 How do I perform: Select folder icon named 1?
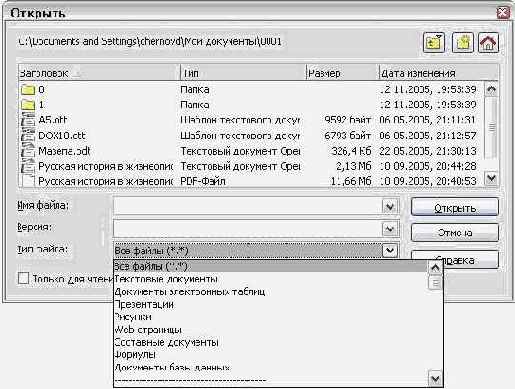(28, 105)
